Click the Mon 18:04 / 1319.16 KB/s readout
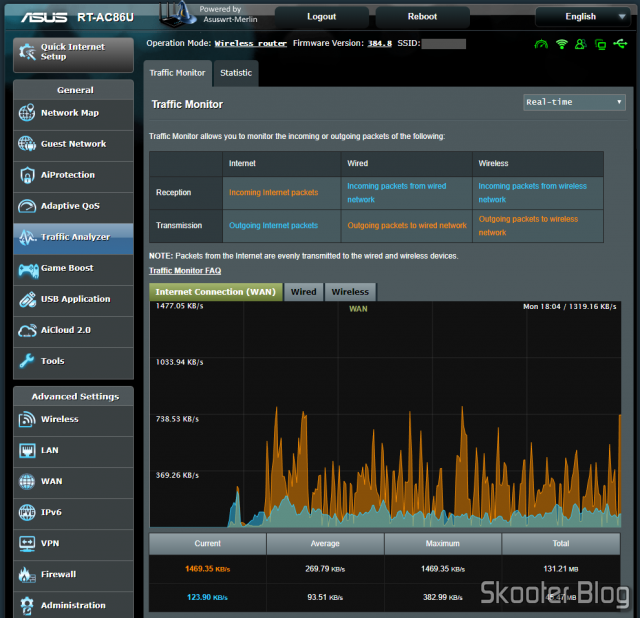The width and height of the screenshot is (640, 618). coord(570,307)
